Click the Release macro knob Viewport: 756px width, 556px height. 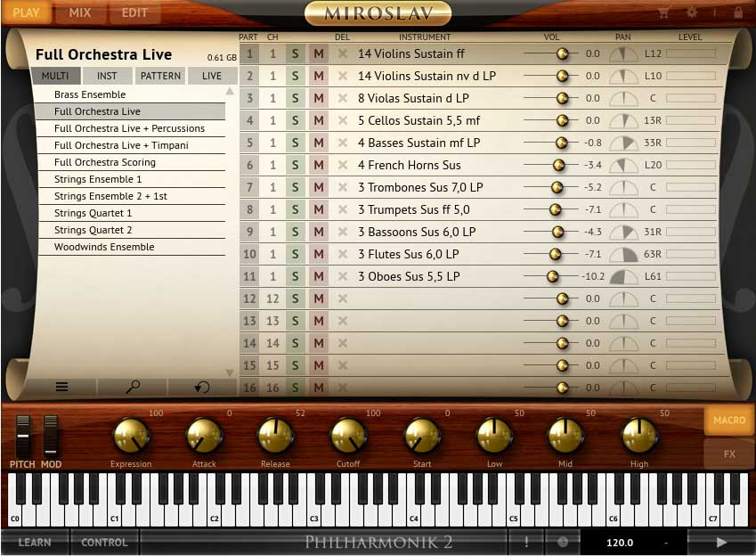(x=275, y=436)
